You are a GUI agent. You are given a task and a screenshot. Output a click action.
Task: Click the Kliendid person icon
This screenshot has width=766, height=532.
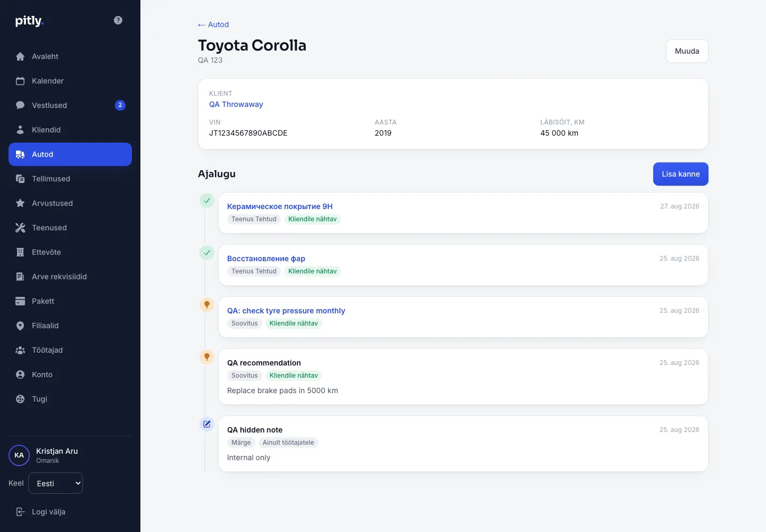pos(20,130)
